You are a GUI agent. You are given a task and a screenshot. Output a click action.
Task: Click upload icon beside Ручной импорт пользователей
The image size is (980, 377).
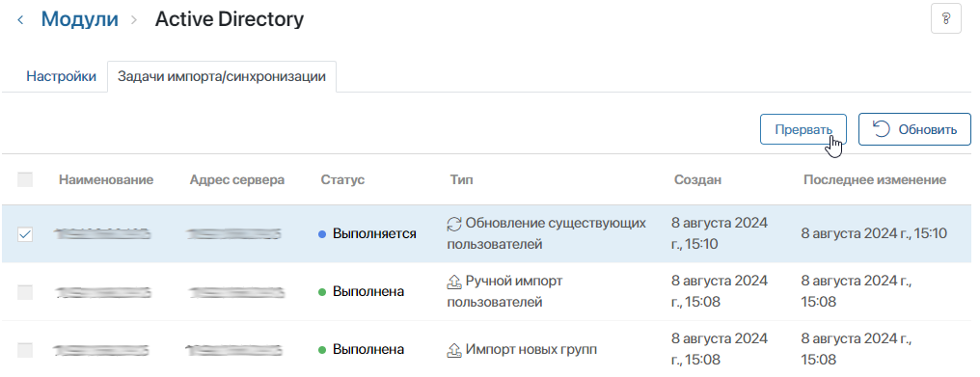pos(453,282)
